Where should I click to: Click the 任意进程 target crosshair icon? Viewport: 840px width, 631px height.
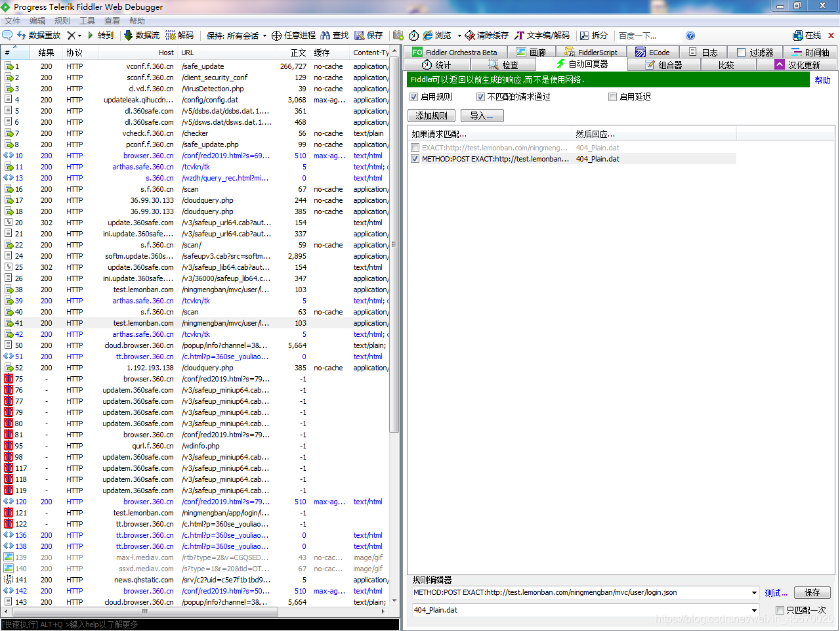276,35
